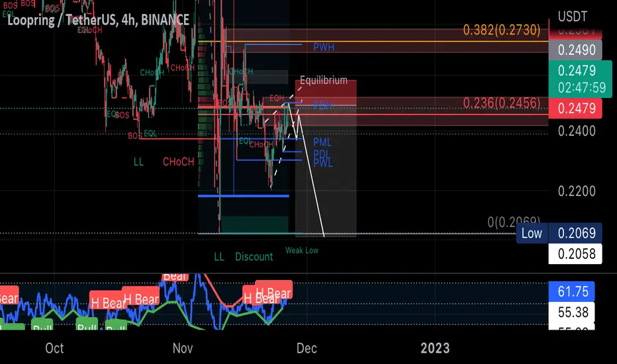Viewport: 617px width, 364px height.
Task: Click the 0.2400 price axis value
Action: [x=577, y=130]
